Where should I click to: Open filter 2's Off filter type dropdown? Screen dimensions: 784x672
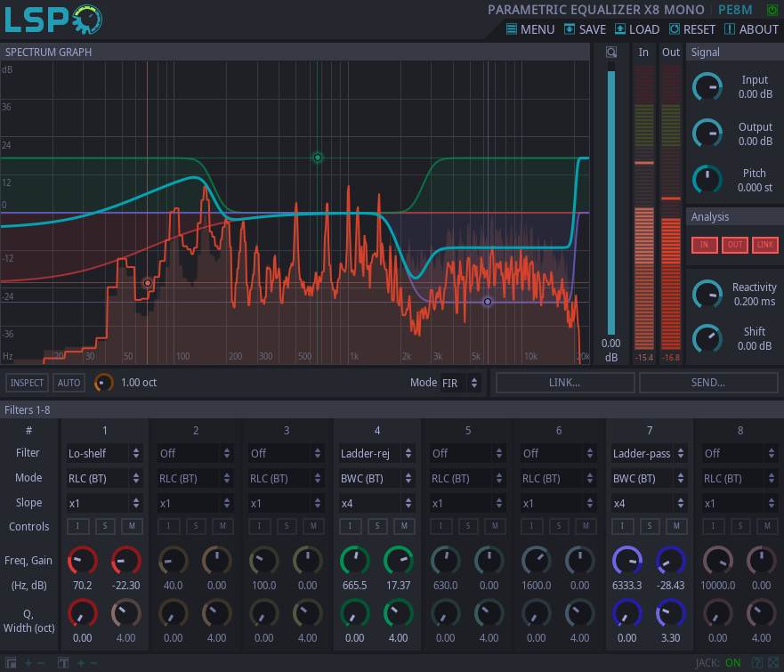[x=196, y=453]
